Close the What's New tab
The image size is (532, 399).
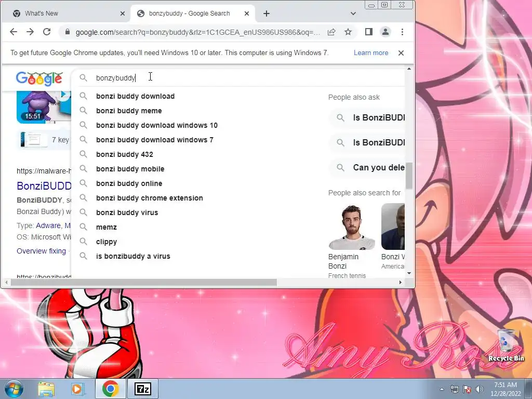pyautogui.click(x=123, y=14)
